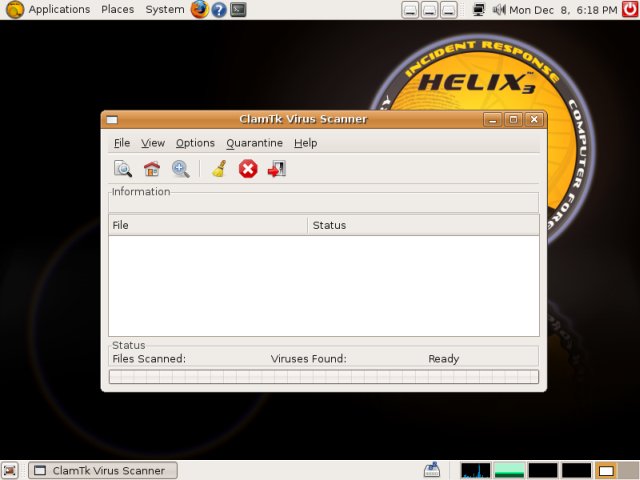Open the Help menu in ClamTk

pyautogui.click(x=305, y=143)
